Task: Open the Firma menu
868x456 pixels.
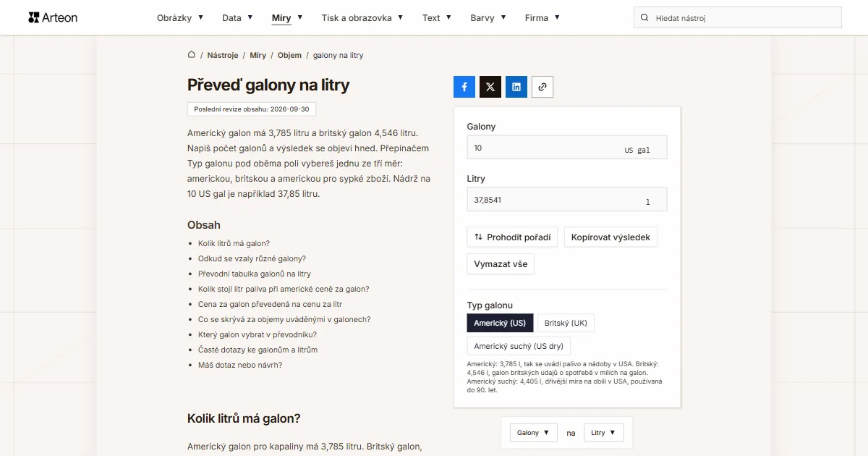Action: tap(542, 17)
